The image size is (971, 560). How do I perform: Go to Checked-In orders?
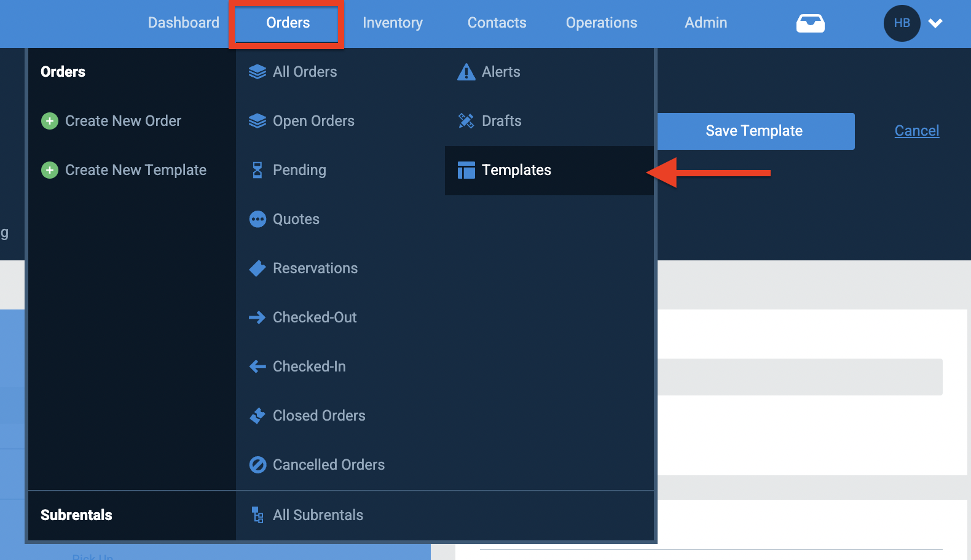(x=309, y=367)
